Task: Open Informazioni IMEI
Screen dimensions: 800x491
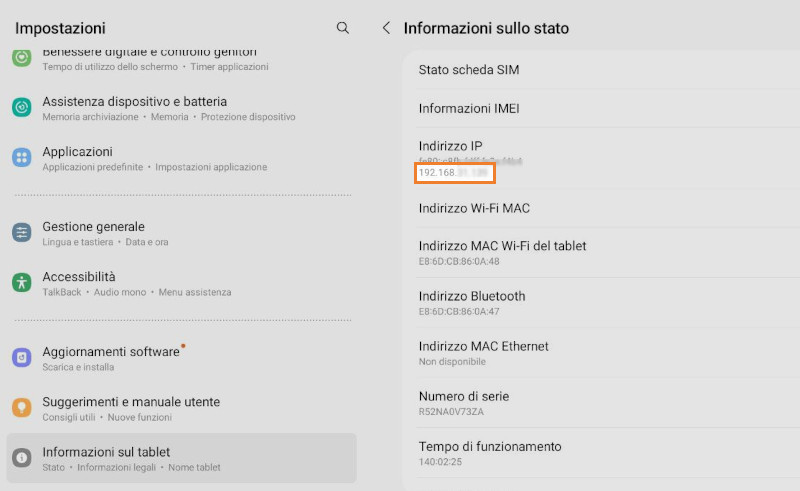Action: click(607, 108)
